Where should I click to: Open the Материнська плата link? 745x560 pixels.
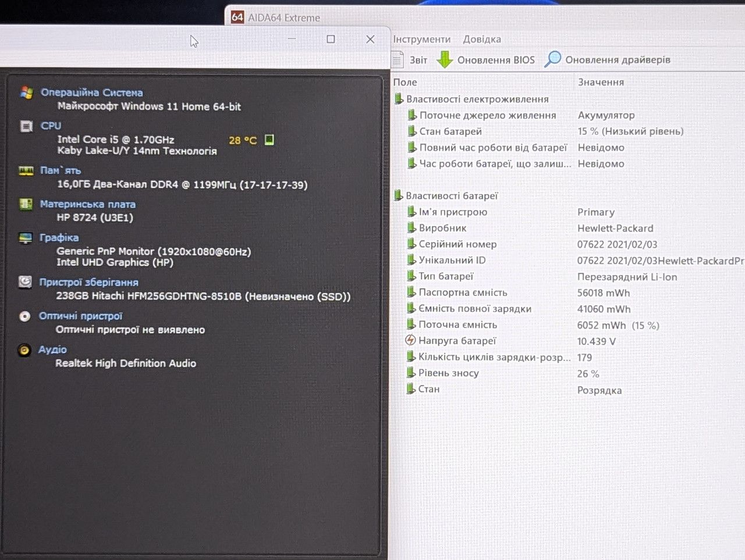coord(88,204)
